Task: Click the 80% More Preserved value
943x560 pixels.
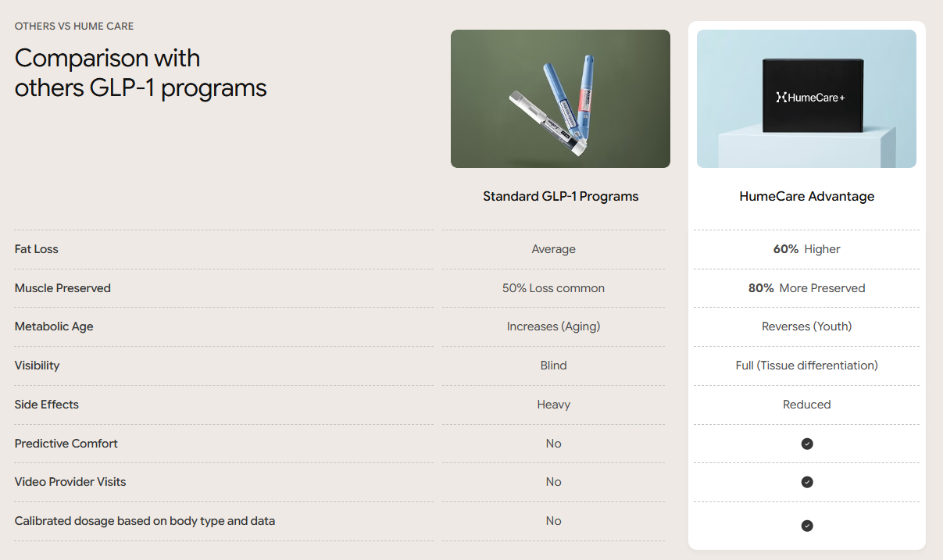Action: click(x=806, y=288)
